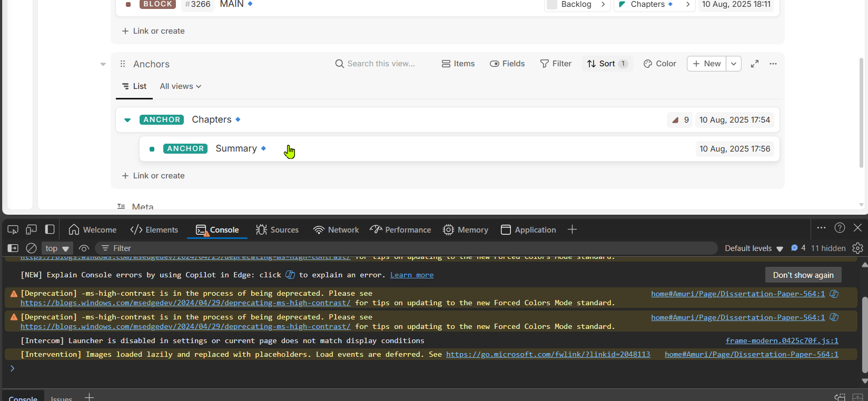The height and width of the screenshot is (401, 868).
Task: Open the inspect element picker tool
Action: 13,229
